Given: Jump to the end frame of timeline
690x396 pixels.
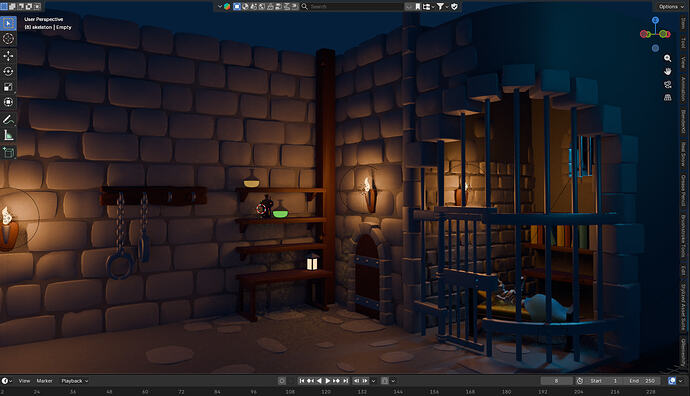Looking at the screenshot, I should pos(345,381).
